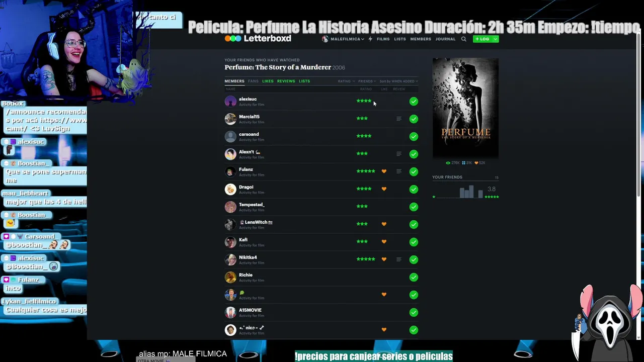Click the Letterboxd logo
The width and height of the screenshot is (644, 362).
(258, 39)
